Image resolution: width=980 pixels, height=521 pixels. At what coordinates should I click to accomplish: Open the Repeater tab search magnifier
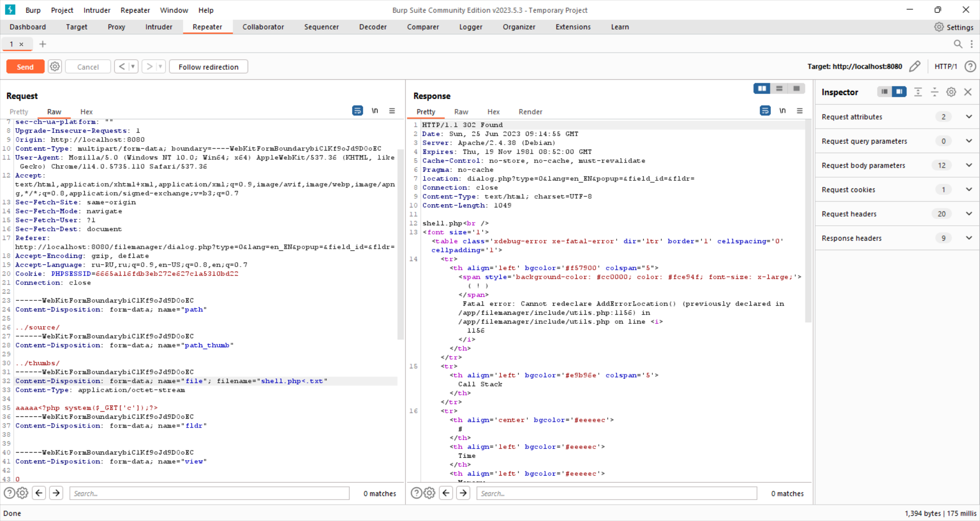958,44
